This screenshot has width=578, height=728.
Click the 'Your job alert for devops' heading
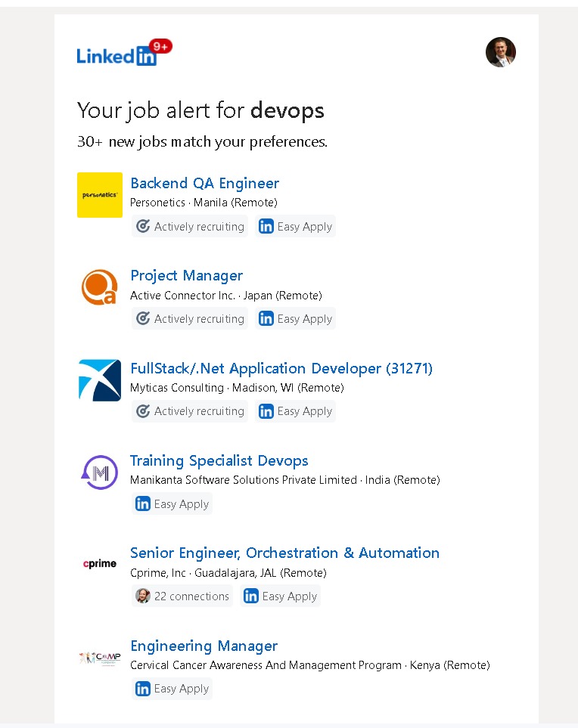tap(200, 111)
